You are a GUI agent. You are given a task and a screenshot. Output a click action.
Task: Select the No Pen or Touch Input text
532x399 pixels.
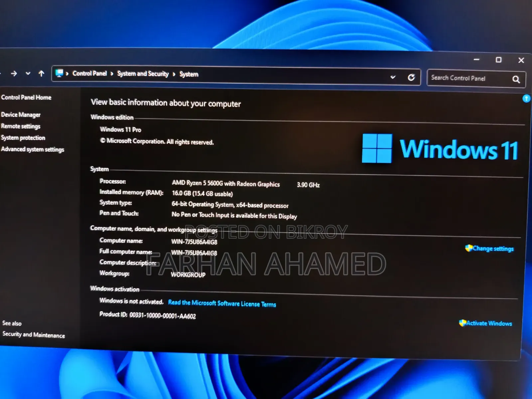tap(234, 215)
